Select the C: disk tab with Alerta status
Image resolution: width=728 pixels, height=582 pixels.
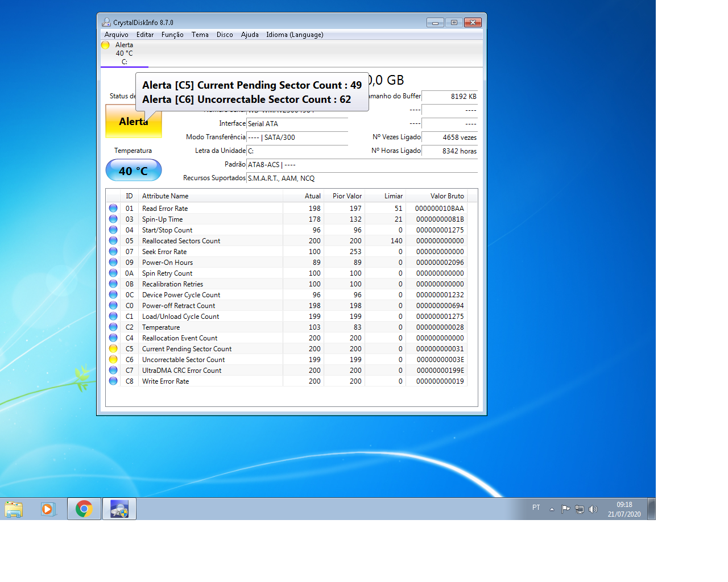click(125, 53)
